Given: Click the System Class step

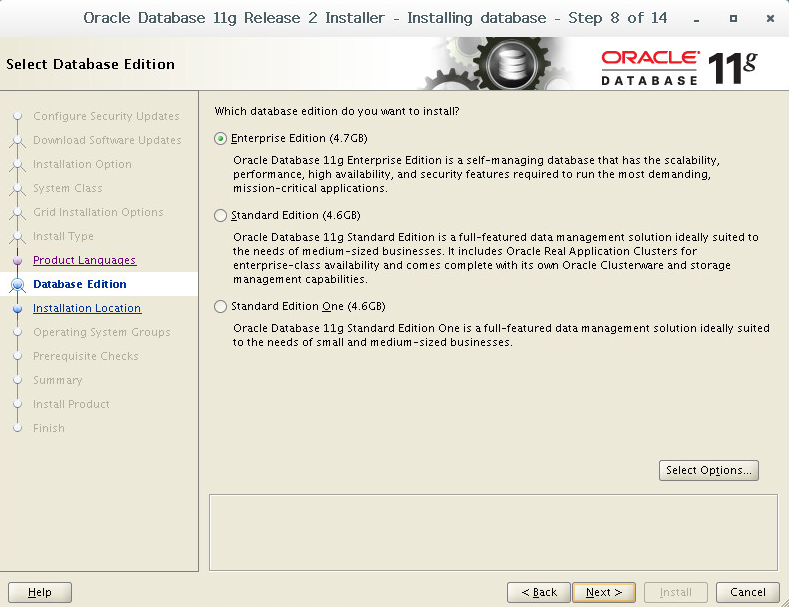Looking at the screenshot, I should [x=68, y=188].
